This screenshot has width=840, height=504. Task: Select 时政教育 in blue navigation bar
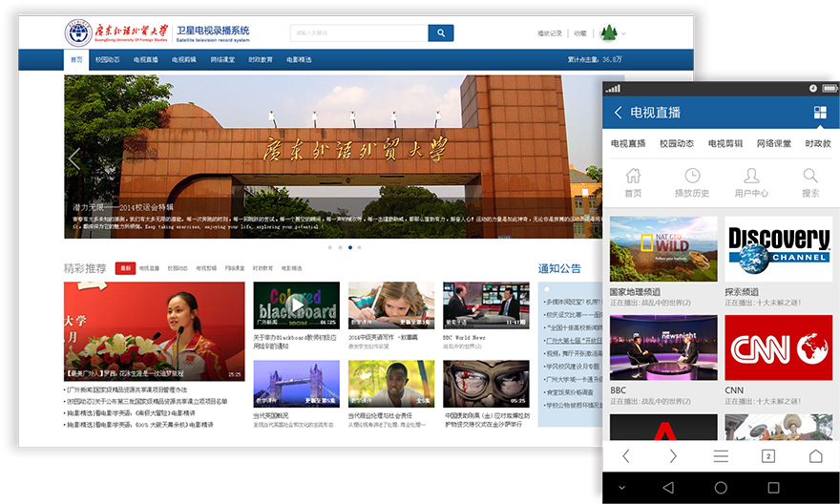tap(261, 59)
